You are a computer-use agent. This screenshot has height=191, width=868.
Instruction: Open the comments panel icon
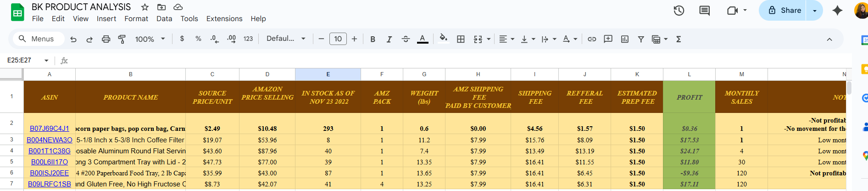pyautogui.click(x=704, y=11)
